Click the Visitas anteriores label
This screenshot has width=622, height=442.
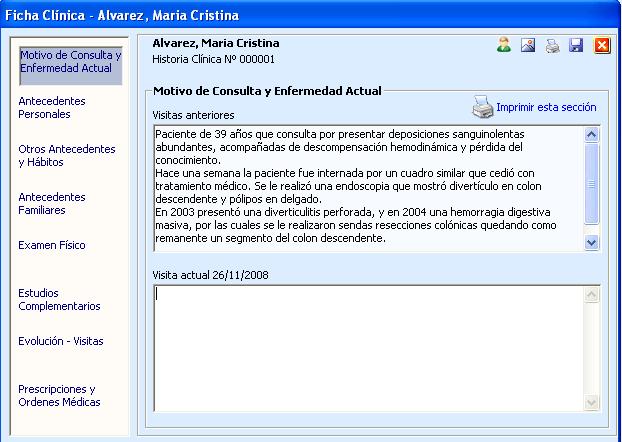point(193,115)
